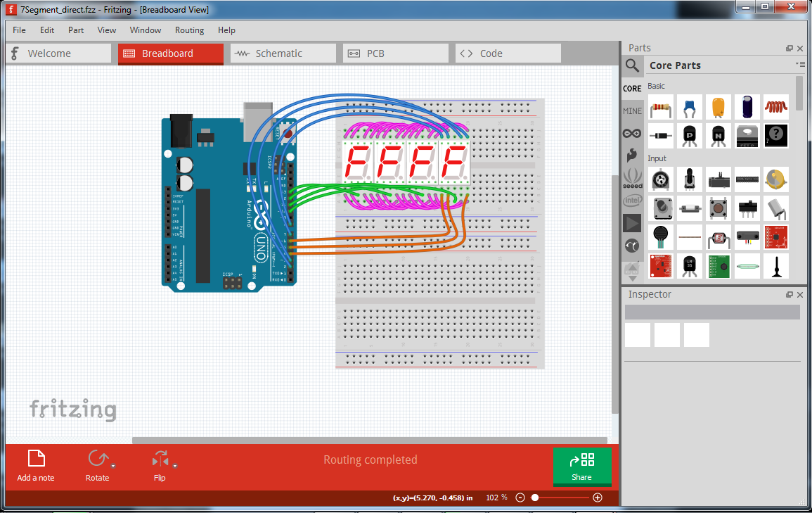Open the Routing menu
The width and height of the screenshot is (812, 513).
tap(190, 30)
